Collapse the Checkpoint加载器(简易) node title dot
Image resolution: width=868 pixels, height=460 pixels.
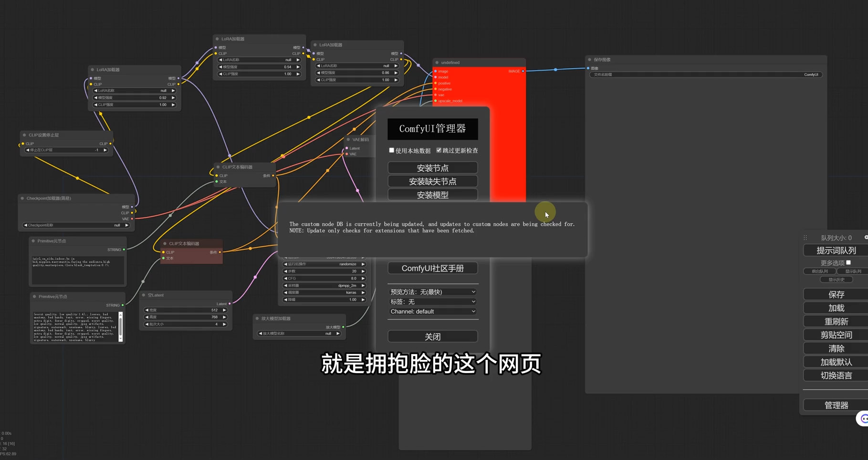click(x=22, y=198)
